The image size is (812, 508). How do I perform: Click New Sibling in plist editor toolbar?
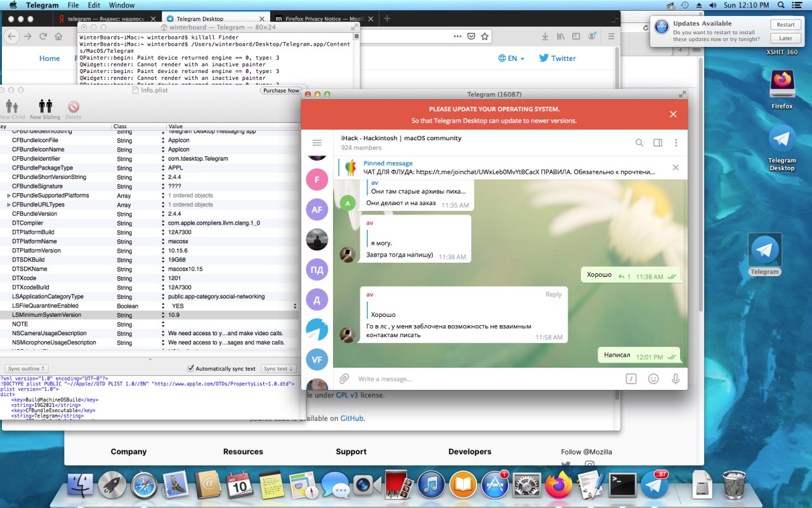pyautogui.click(x=45, y=109)
